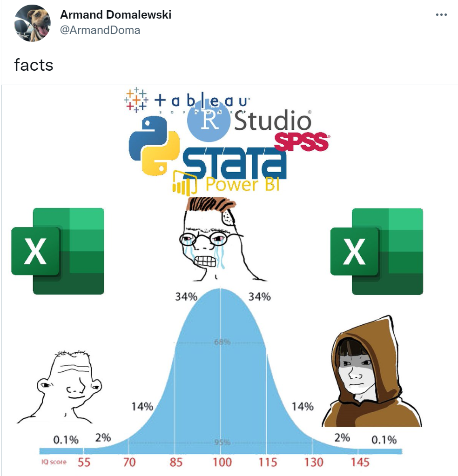Click the hooded monk character
458x476 pixels.
372,372
